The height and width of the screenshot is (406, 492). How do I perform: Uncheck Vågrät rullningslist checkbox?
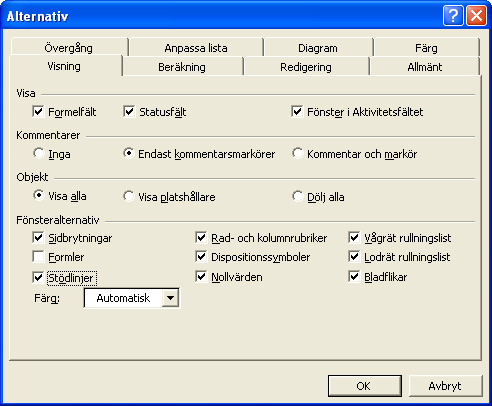(354, 238)
